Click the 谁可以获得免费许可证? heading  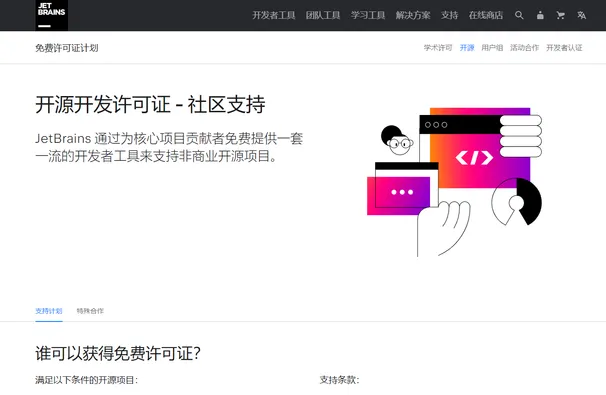(x=118, y=353)
